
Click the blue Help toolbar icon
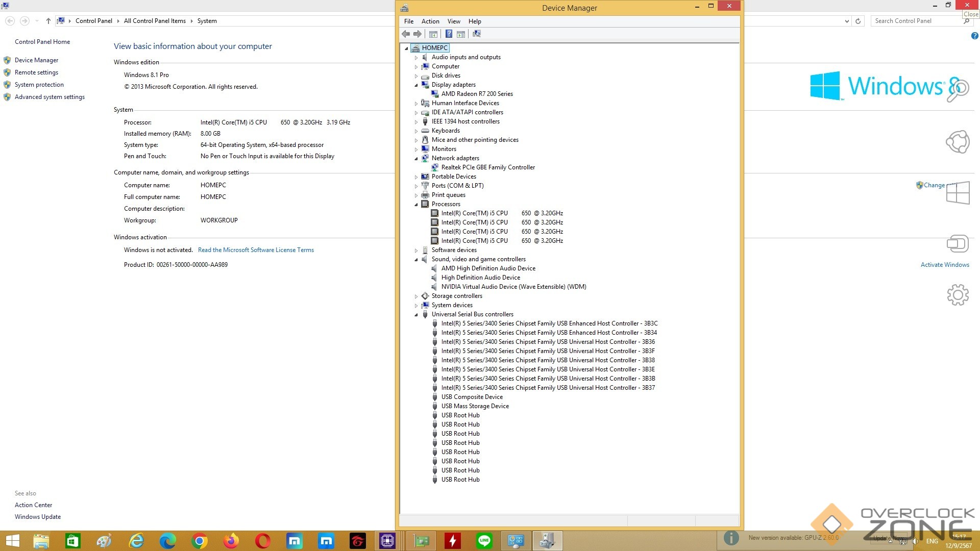(x=449, y=34)
